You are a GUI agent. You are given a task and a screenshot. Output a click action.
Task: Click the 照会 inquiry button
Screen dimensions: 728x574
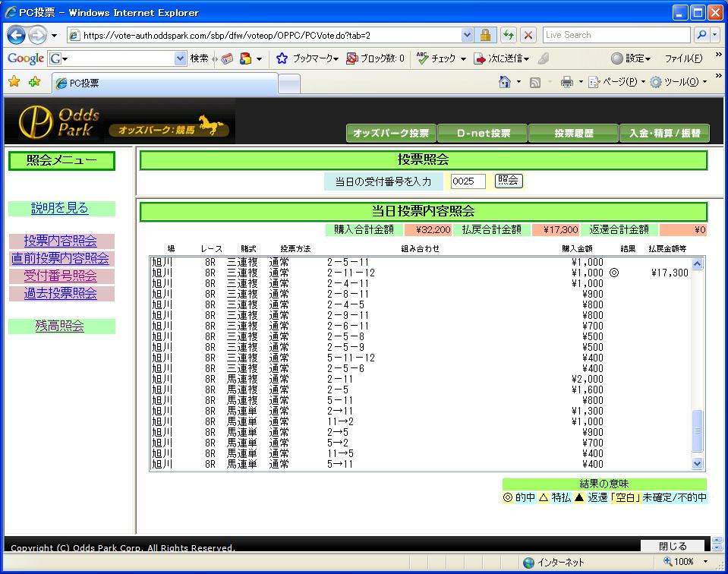[x=509, y=181]
